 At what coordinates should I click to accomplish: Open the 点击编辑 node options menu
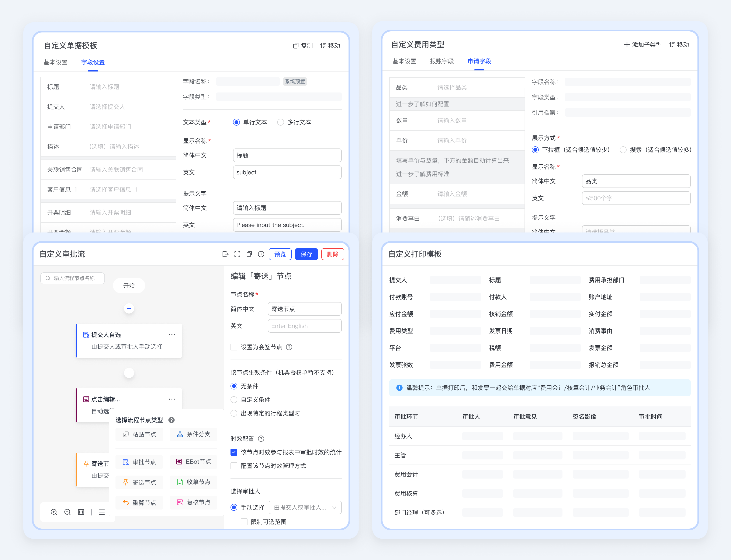tap(172, 399)
